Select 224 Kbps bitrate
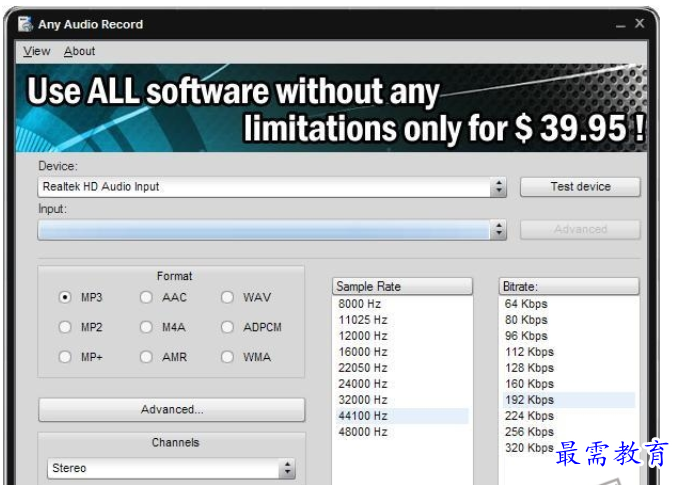Screen dimensions: 677x485 point(569,416)
